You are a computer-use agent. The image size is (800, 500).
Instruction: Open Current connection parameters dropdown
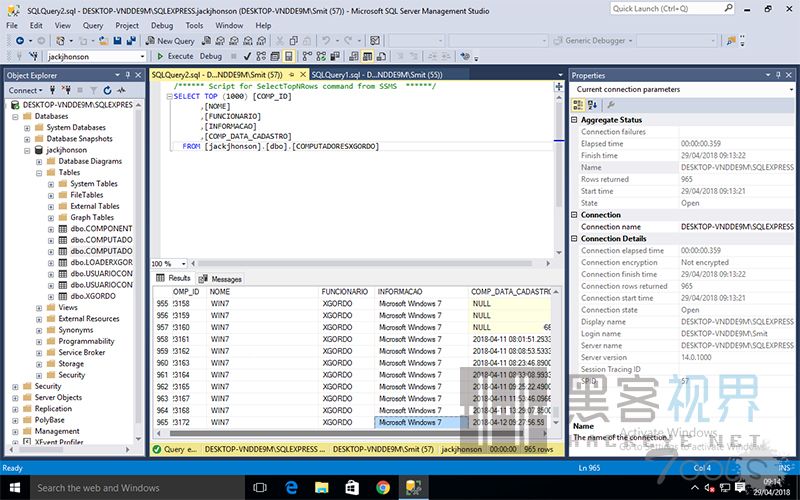pyautogui.click(x=790, y=89)
